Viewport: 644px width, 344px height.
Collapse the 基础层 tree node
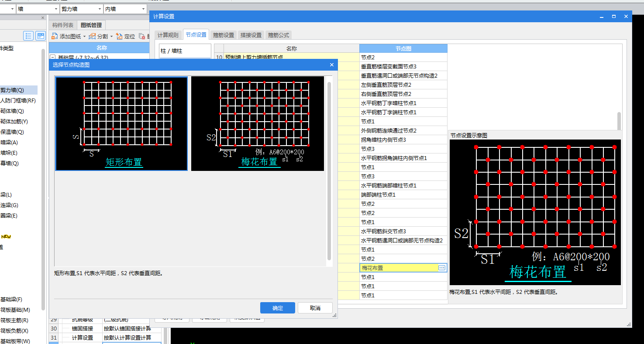53,57
